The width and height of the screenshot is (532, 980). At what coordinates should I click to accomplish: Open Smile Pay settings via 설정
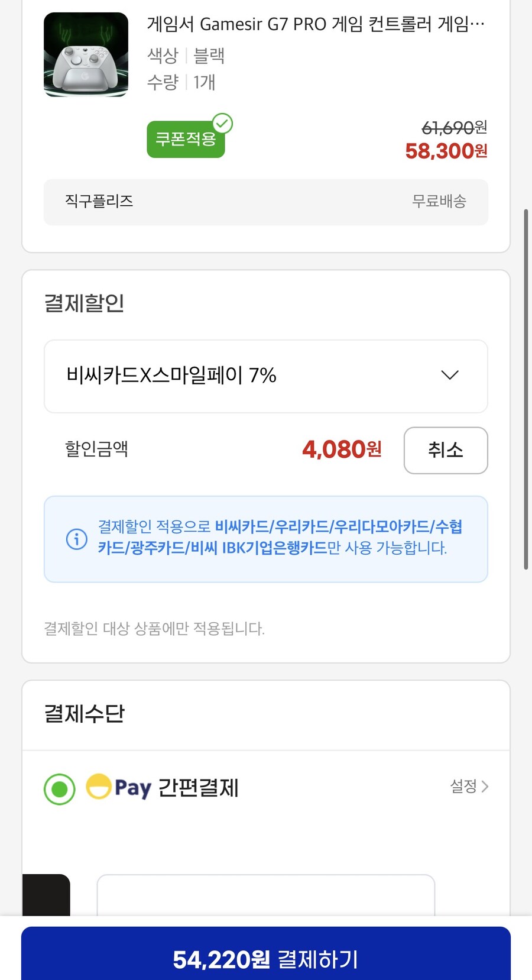point(467,787)
